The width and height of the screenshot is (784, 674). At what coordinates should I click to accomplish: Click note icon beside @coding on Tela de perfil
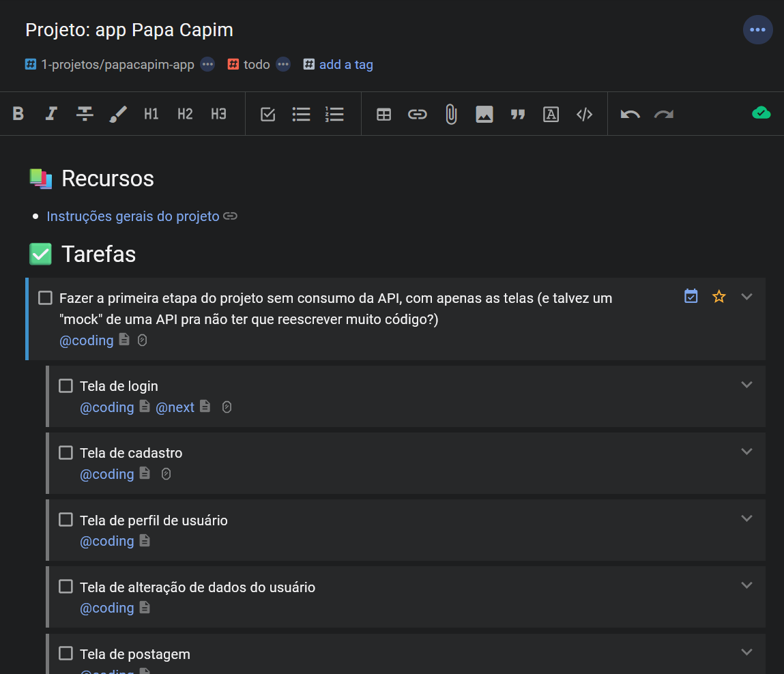(x=145, y=540)
